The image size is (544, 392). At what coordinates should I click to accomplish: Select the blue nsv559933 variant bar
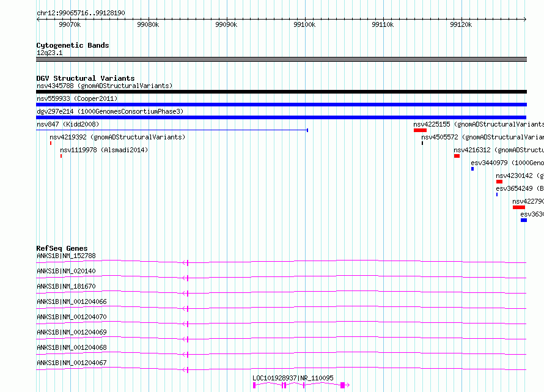tap(281, 105)
